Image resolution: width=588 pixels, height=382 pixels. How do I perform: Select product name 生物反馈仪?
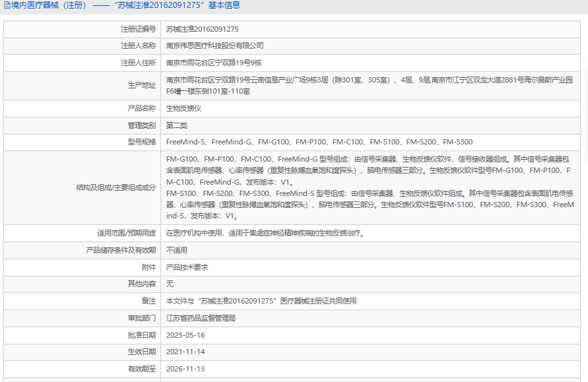(183, 108)
